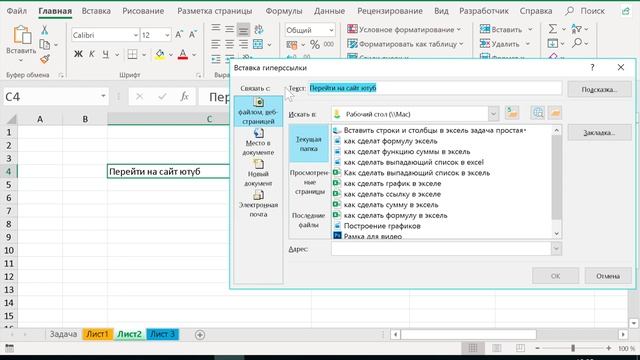Open the font size 12 dropdown

tap(167, 35)
